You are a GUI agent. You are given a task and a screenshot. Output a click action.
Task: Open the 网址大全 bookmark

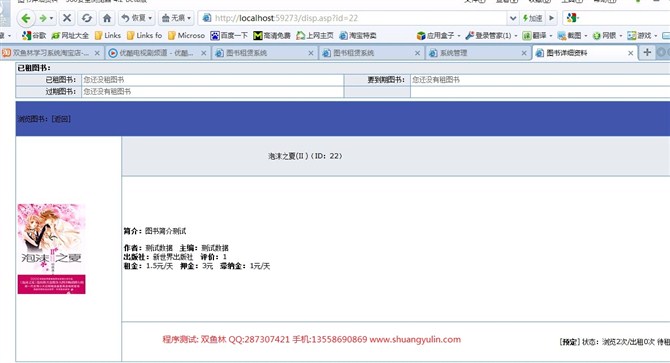point(70,36)
